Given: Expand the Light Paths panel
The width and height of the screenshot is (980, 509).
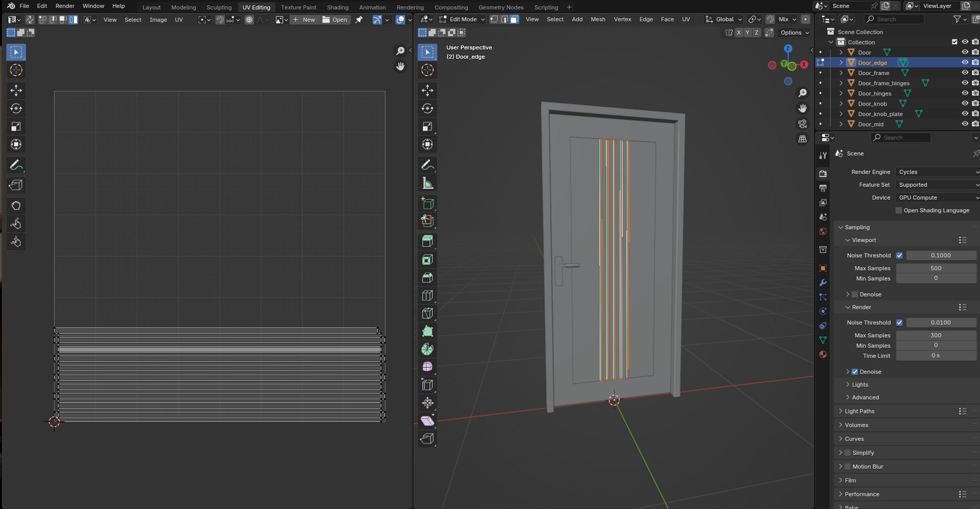Looking at the screenshot, I should coord(860,411).
